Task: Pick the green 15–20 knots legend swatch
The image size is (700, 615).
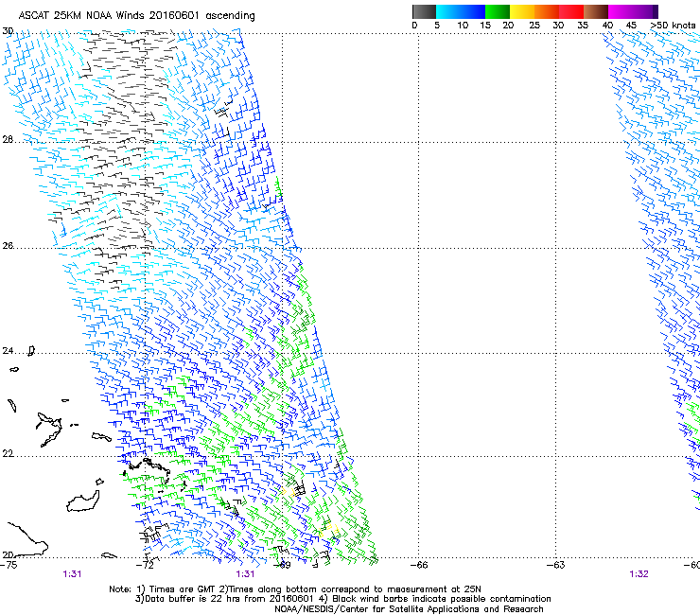Action: coord(498,11)
